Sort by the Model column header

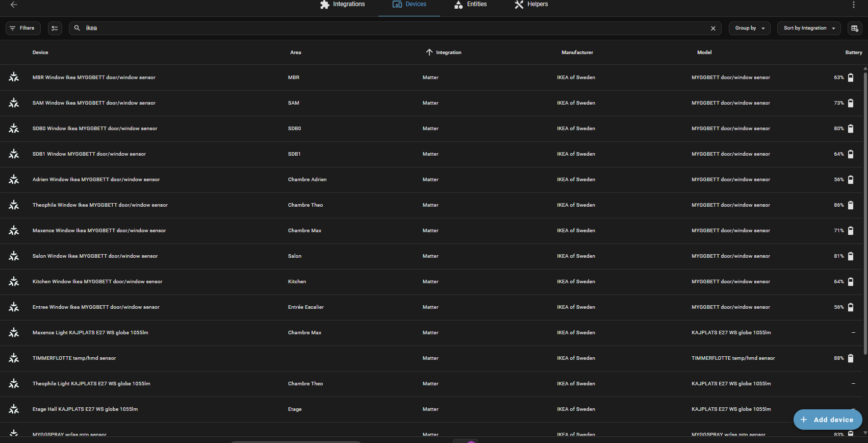tap(704, 53)
